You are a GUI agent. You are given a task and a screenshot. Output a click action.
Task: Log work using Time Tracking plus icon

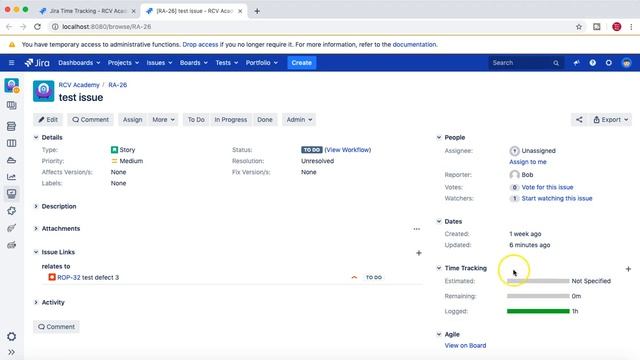coord(628,269)
